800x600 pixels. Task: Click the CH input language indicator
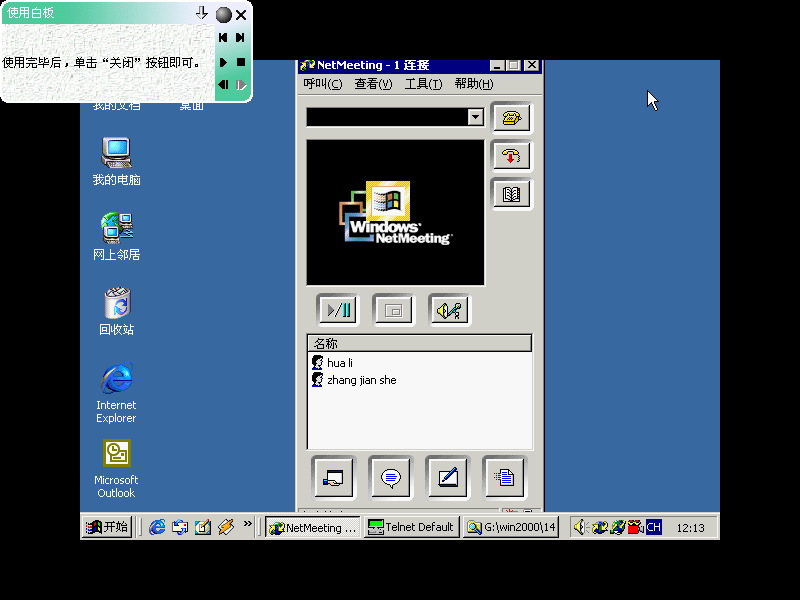(654, 527)
